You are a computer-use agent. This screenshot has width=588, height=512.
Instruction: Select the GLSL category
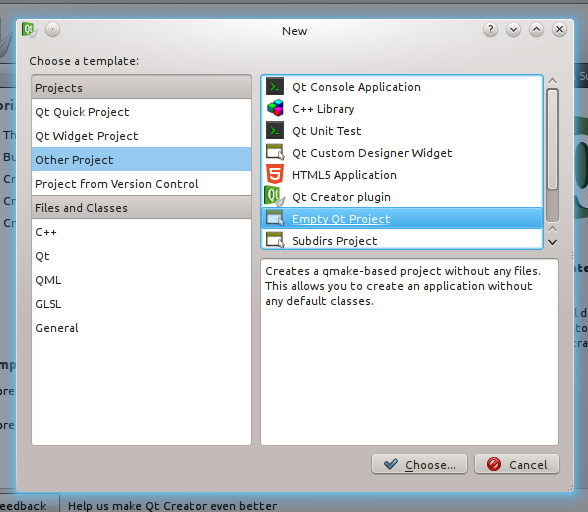141,304
